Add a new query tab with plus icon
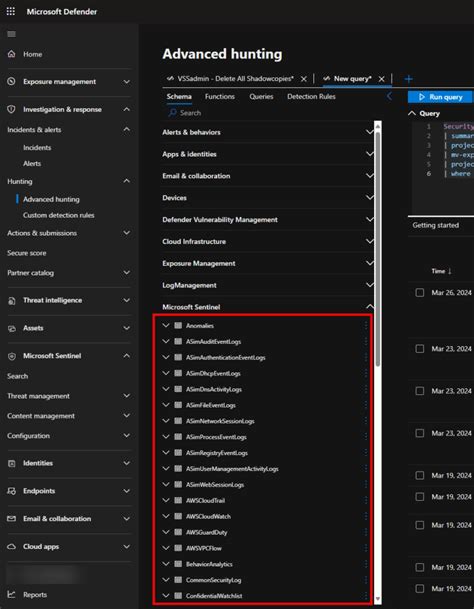The image size is (474, 609). 408,79
